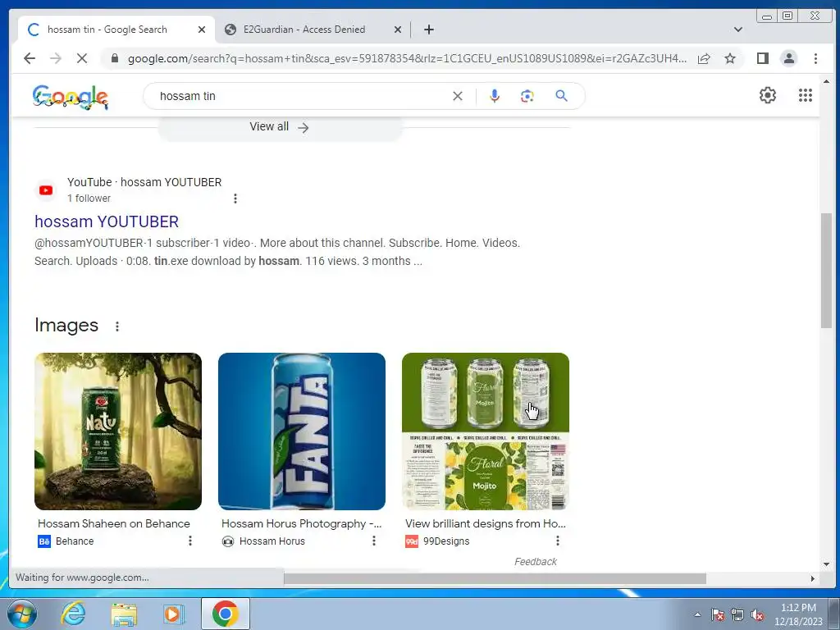Open Chrome's three-dot menu

tap(815, 58)
